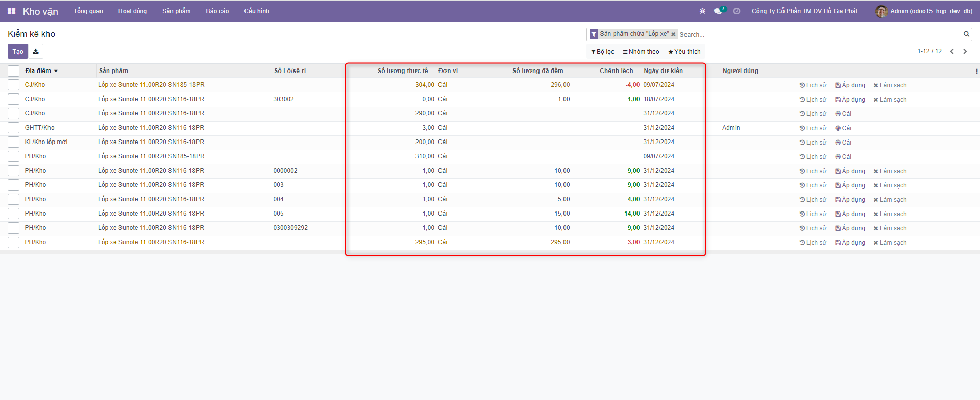Check the GHTT/Kho row checkbox
980x400 pixels.
[x=14, y=128]
